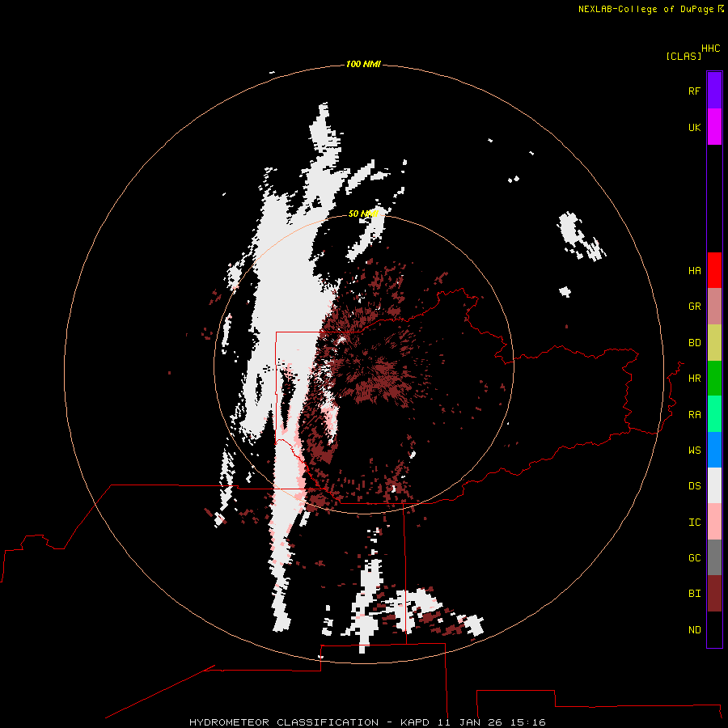Click the RA legend label
Viewport: 728px width, 728px height.
tap(695, 415)
